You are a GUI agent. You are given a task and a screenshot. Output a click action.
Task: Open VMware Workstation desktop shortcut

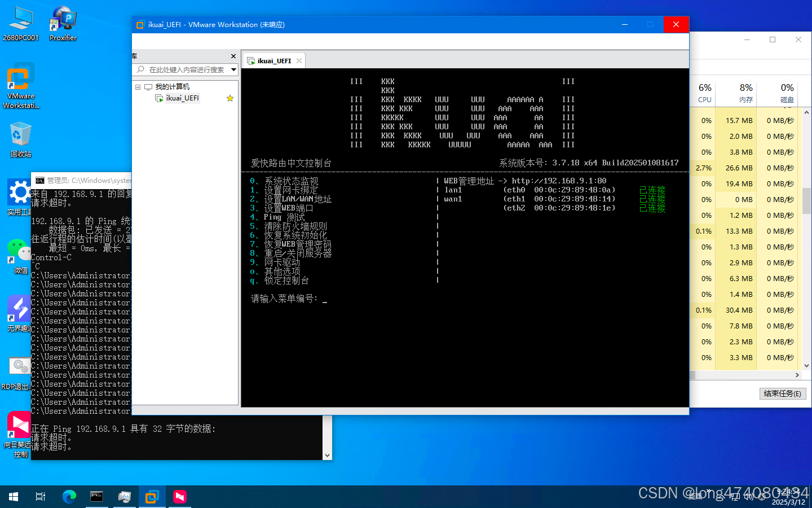(x=21, y=86)
